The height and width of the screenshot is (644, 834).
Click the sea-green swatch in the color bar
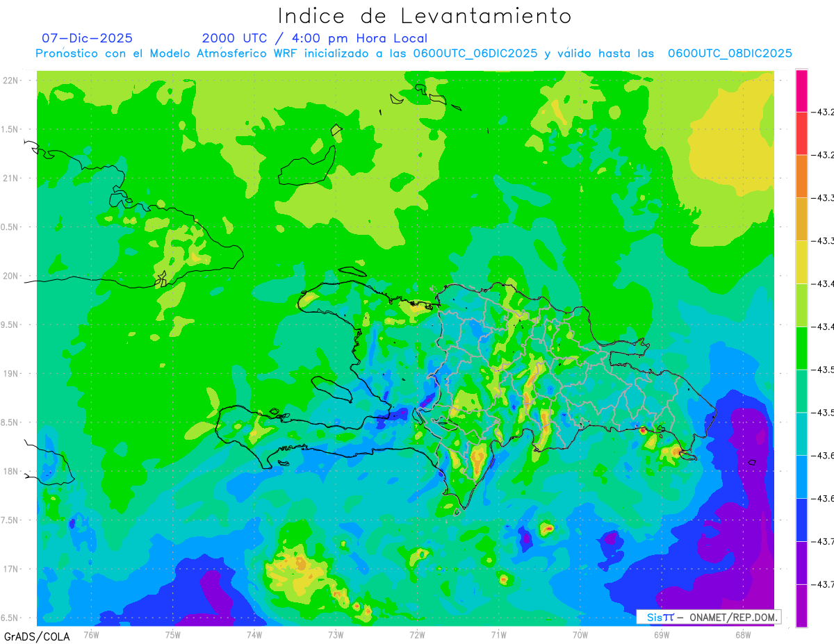(x=801, y=391)
